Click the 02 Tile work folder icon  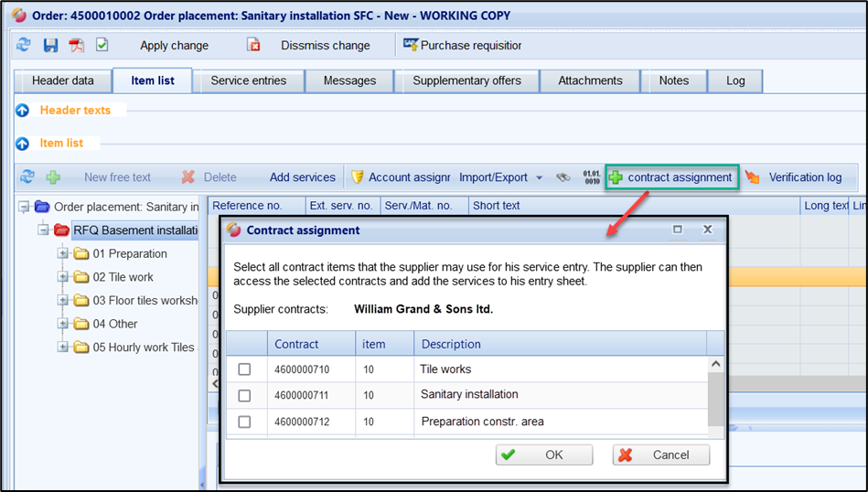(81, 277)
